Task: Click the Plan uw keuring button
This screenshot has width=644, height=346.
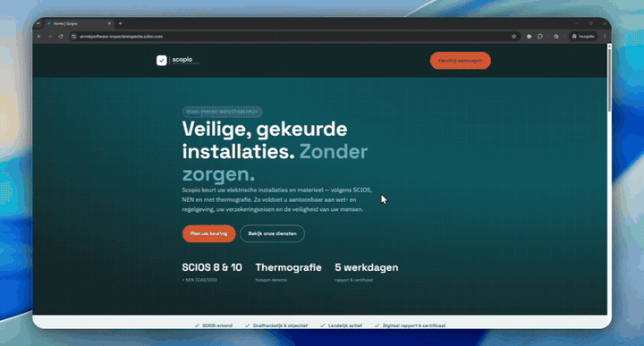Action: 208,233
